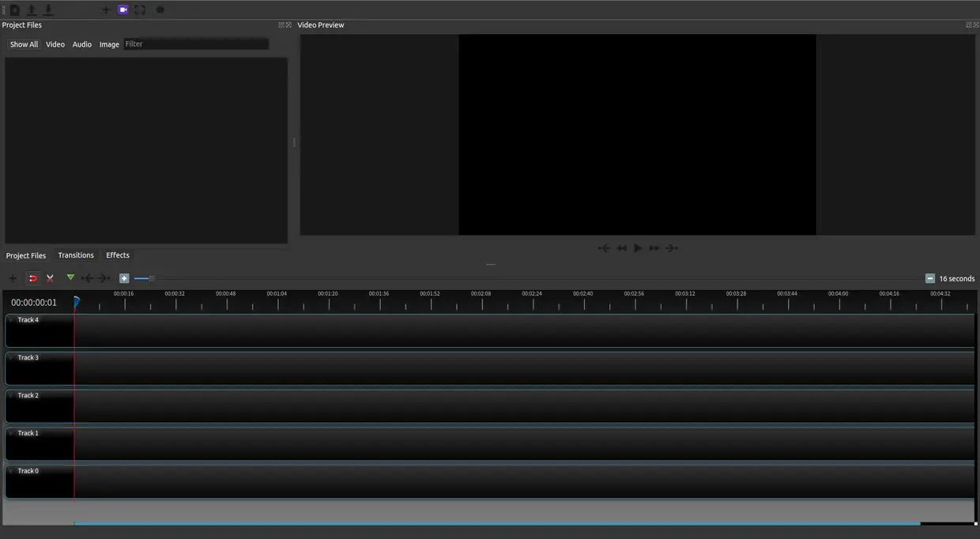This screenshot has width=980, height=539.
Task: Filter project files by Video
Action: 55,44
